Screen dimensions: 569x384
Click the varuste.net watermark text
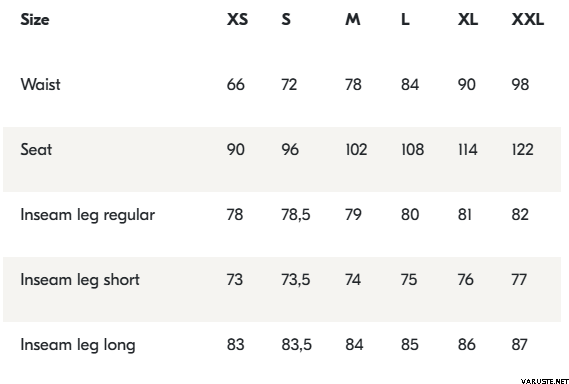[x=545, y=381]
